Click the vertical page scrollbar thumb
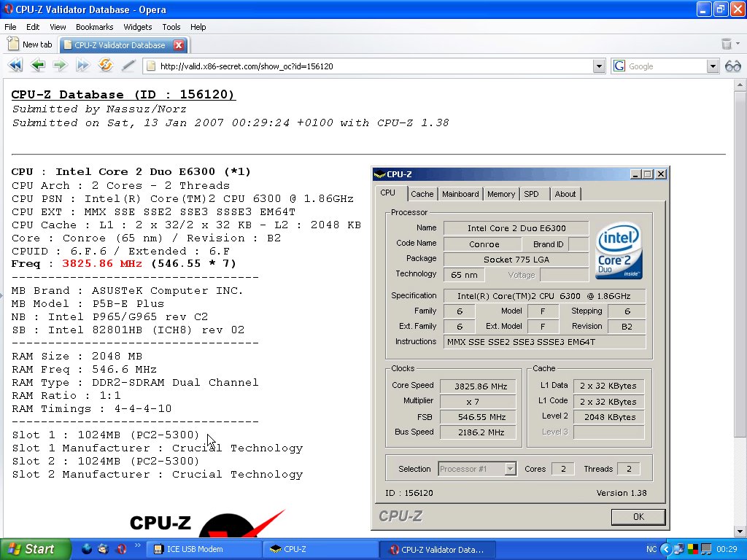747x560 pixels. (x=740, y=265)
